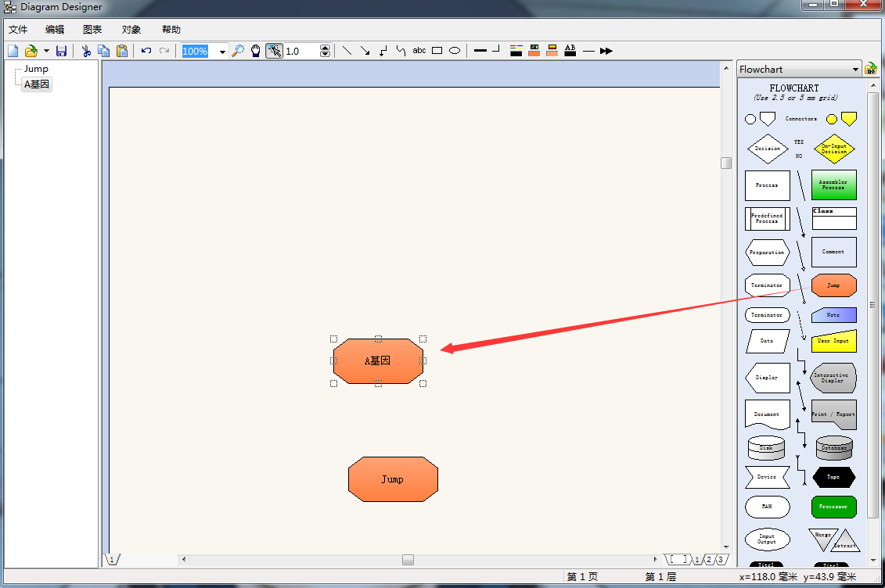This screenshot has width=885, height=588.
Task: Open the 对象 menu
Action: click(x=131, y=30)
